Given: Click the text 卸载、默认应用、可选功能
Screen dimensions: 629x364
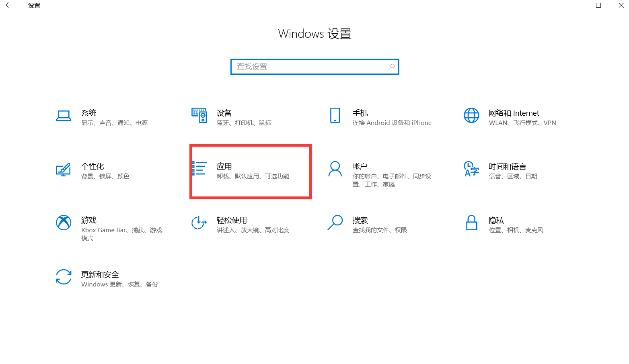Looking at the screenshot, I should [x=253, y=176].
